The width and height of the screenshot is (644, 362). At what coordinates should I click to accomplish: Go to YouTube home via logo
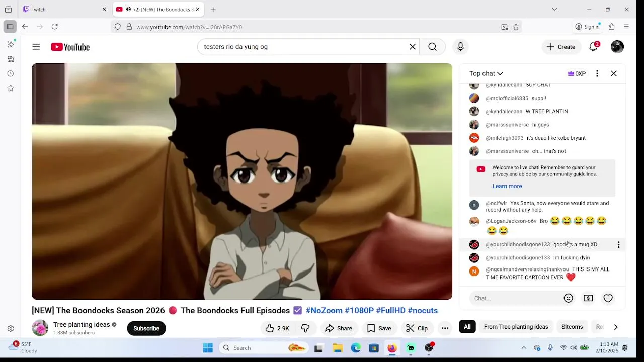click(70, 47)
